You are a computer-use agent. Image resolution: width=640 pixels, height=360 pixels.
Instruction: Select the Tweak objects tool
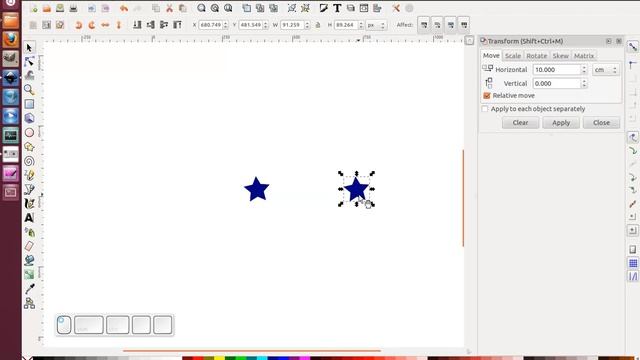coord(29,76)
